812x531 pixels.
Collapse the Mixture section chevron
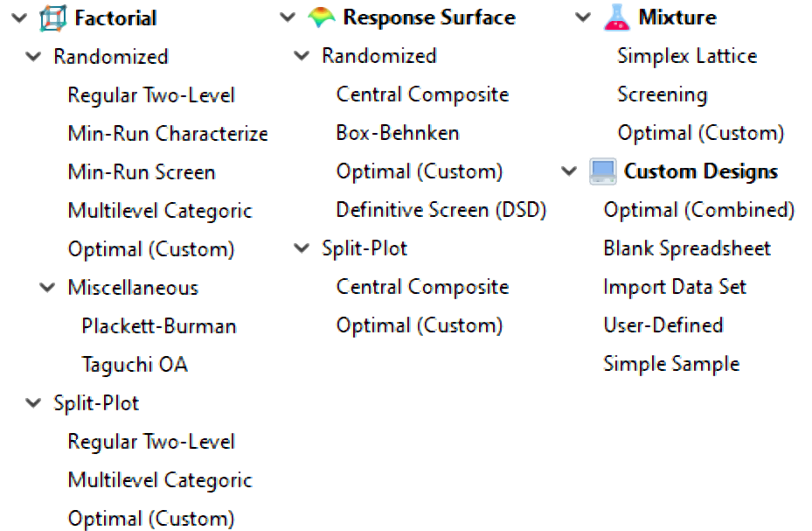pyautogui.click(x=583, y=17)
